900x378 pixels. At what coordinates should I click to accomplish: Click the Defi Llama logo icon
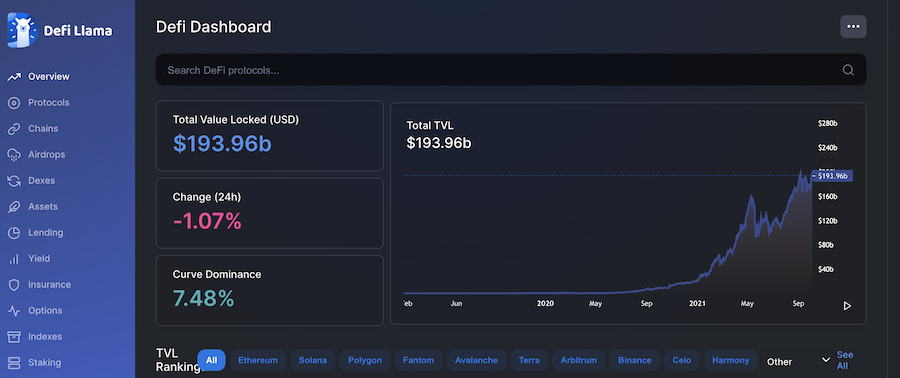(x=22, y=30)
